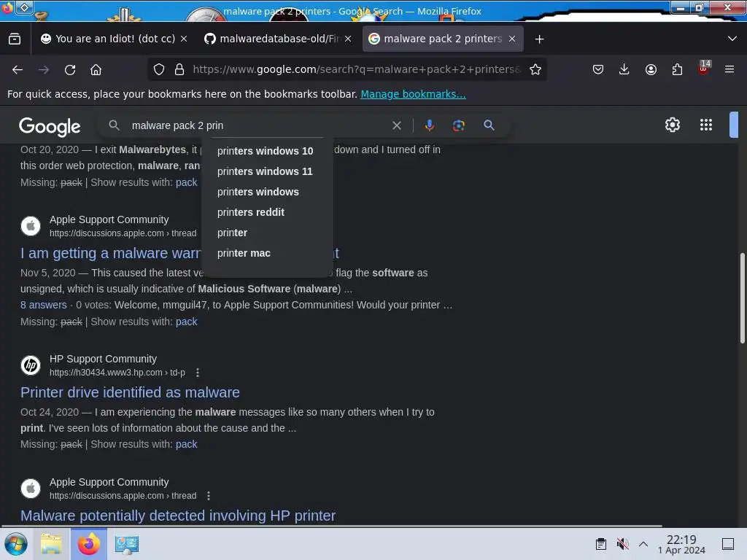
Task: Choose suggestion 'printers windows 11'
Action: point(267,171)
